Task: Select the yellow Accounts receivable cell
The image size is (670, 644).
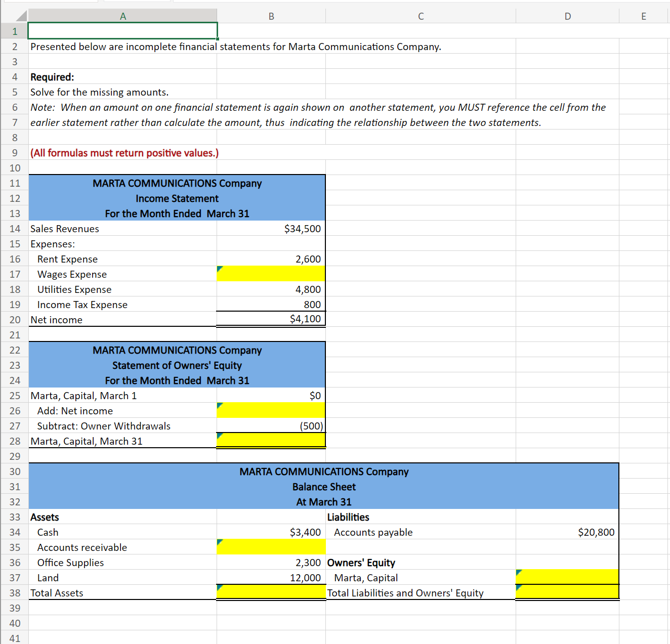Action: (x=271, y=547)
